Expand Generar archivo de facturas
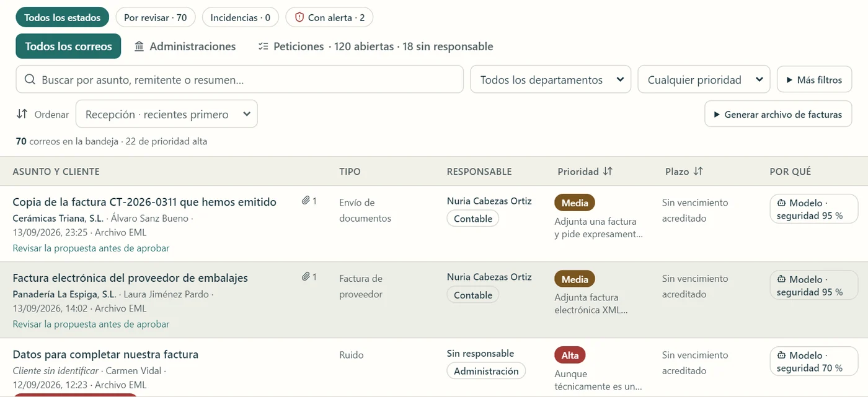868x397 pixels. [x=778, y=114]
